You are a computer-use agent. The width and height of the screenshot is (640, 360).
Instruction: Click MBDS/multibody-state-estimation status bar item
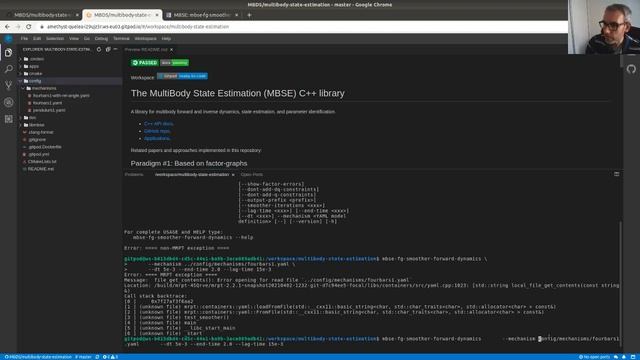pyautogui.click(x=38, y=357)
